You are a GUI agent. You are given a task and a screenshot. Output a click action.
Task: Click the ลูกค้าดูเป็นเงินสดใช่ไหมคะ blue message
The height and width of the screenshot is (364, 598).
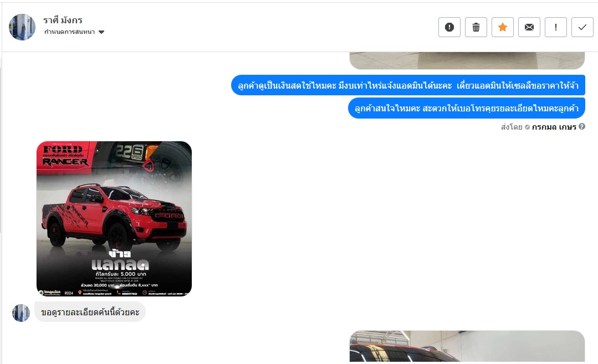pyautogui.click(x=408, y=85)
